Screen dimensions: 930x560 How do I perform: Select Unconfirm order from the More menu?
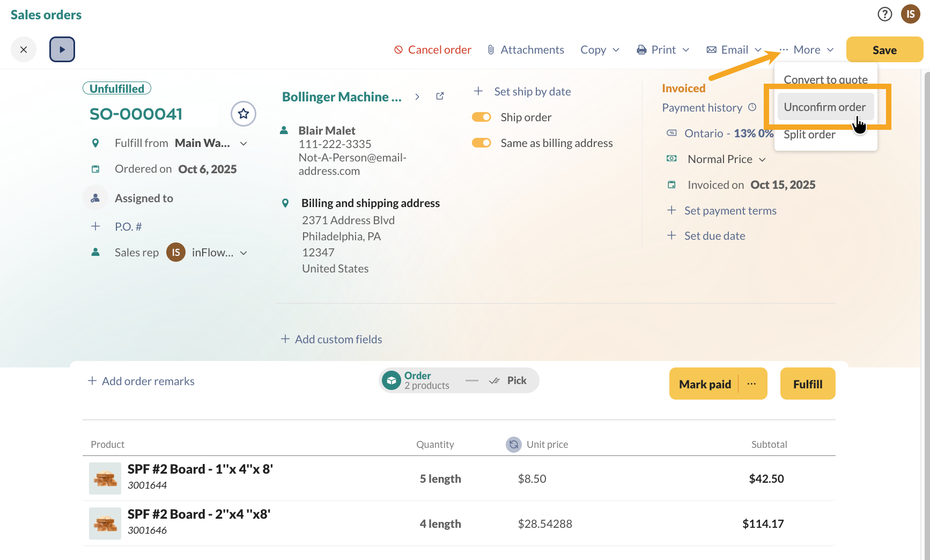[x=824, y=107]
